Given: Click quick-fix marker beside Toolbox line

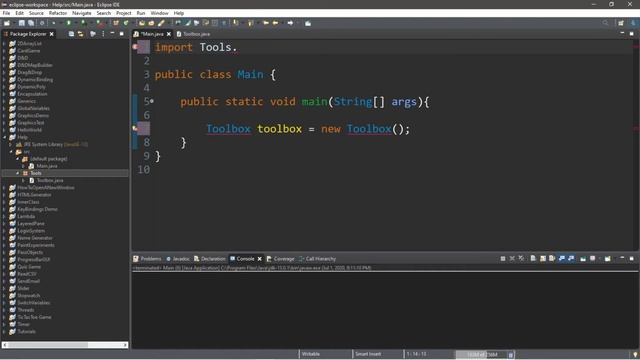Looking at the screenshot, I should tap(135, 129).
